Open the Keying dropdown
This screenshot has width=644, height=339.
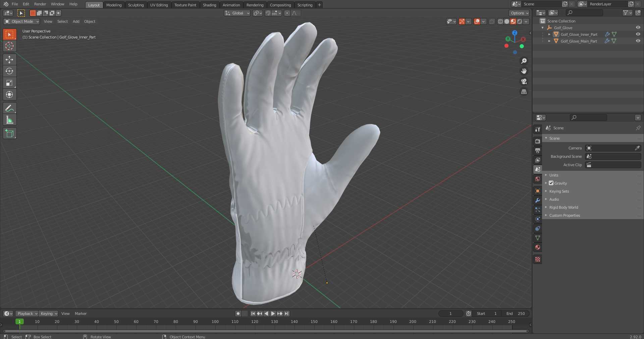[48, 314]
